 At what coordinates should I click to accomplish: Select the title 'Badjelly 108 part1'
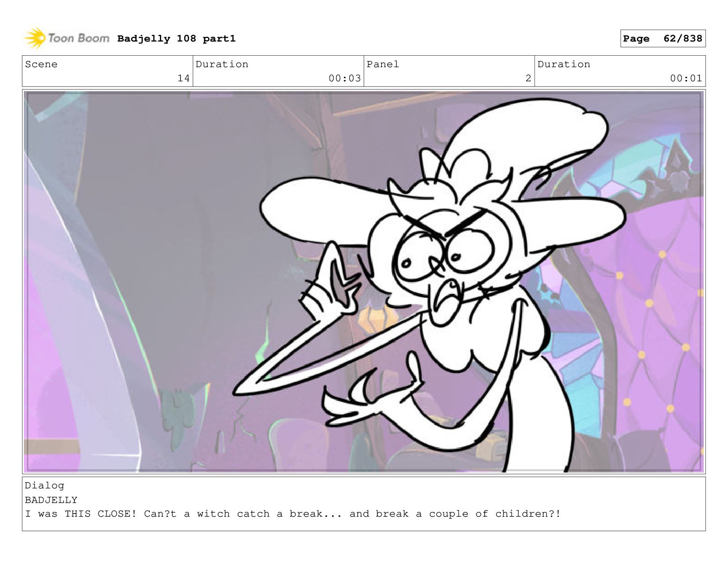click(176, 38)
